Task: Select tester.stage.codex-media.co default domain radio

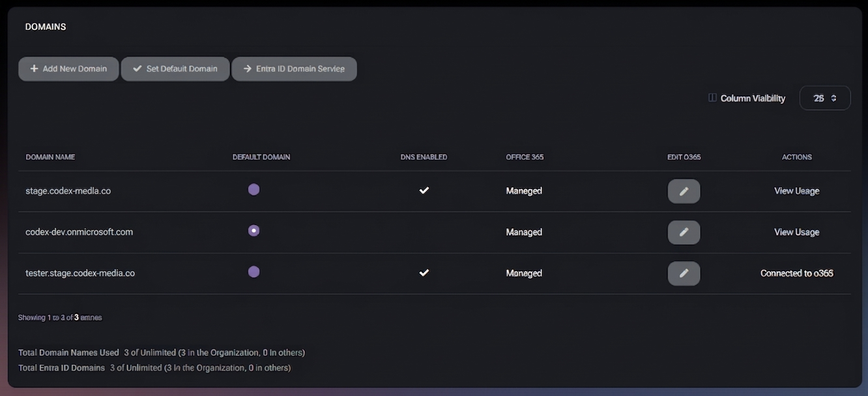Action: (x=253, y=271)
